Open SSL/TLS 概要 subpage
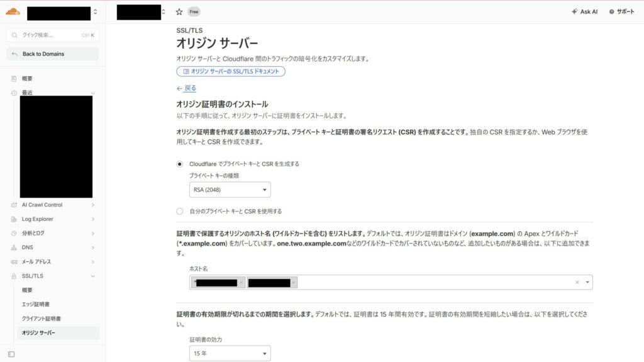The width and height of the screenshot is (644, 362). pyautogui.click(x=27, y=290)
